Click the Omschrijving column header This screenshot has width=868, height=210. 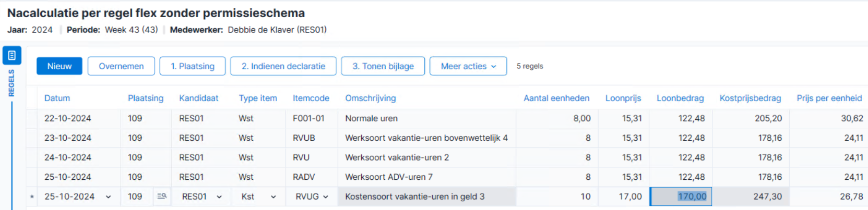371,98
